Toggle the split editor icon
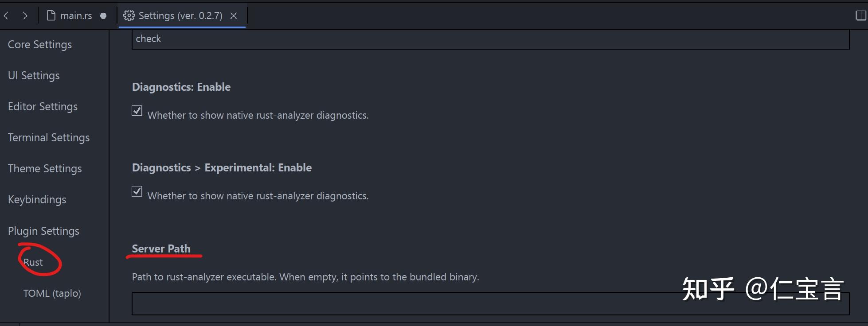This screenshot has height=326, width=868. point(860,16)
